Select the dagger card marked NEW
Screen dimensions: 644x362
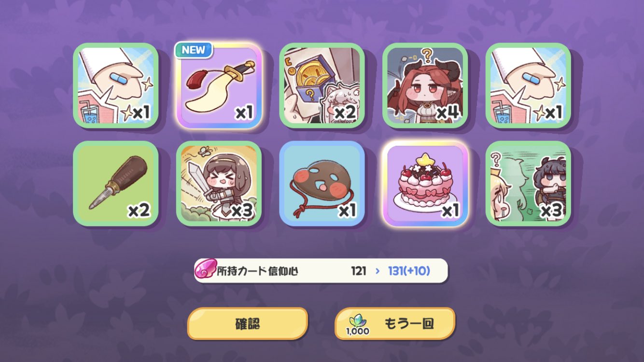pyautogui.click(x=219, y=85)
